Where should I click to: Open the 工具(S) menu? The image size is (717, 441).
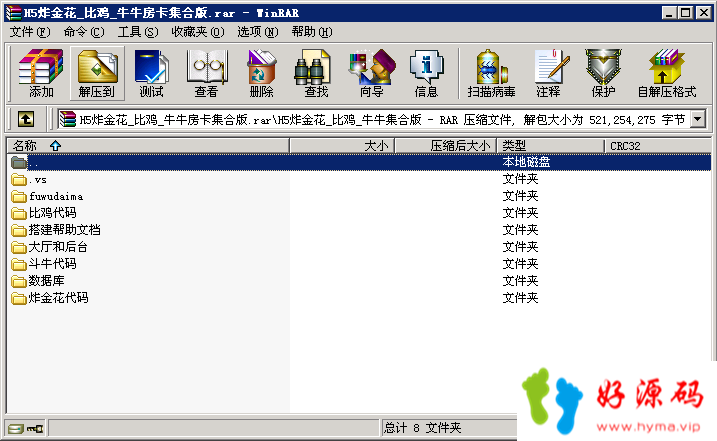[x=138, y=32]
